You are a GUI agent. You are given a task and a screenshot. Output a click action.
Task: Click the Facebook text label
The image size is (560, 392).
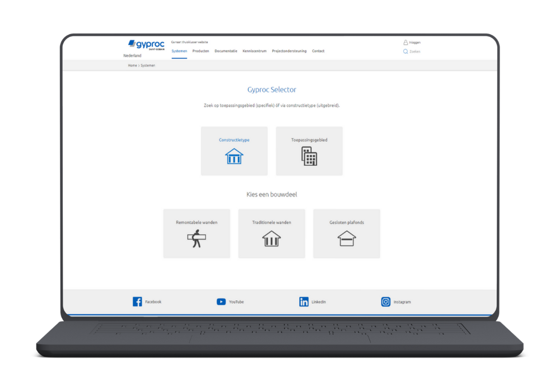[x=153, y=302]
